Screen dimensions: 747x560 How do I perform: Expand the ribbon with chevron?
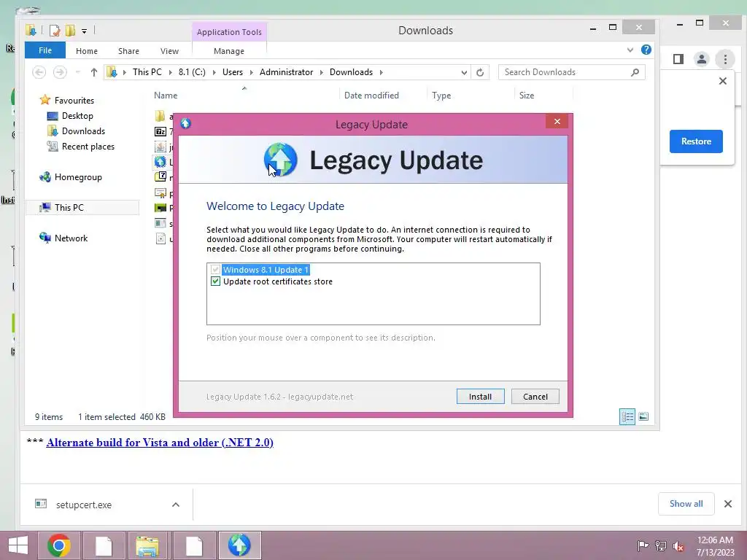point(630,50)
